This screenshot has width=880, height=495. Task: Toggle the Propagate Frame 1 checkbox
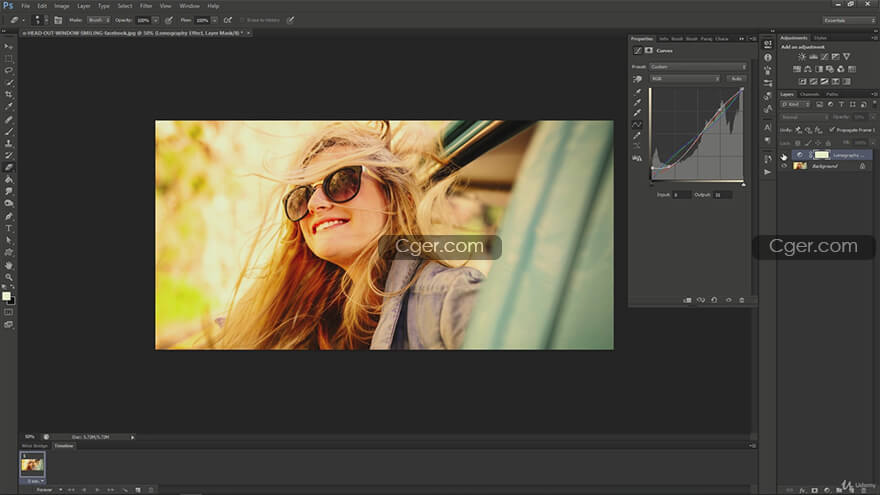coord(832,130)
